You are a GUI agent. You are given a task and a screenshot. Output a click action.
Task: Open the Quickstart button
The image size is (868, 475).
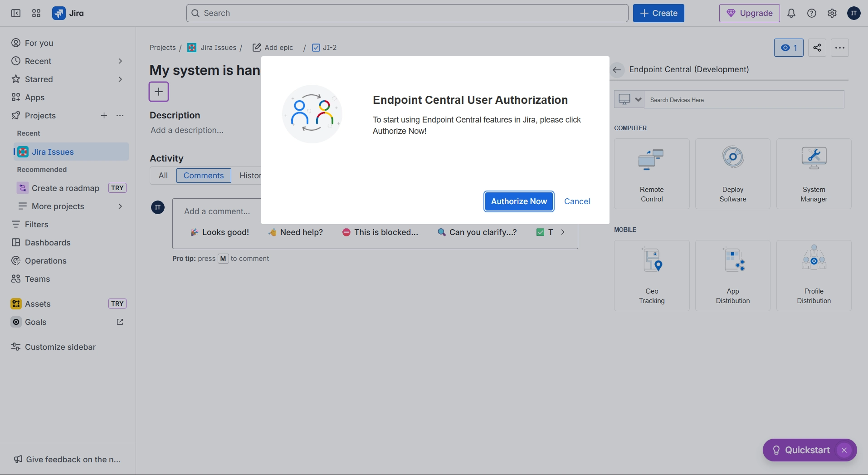(801, 450)
